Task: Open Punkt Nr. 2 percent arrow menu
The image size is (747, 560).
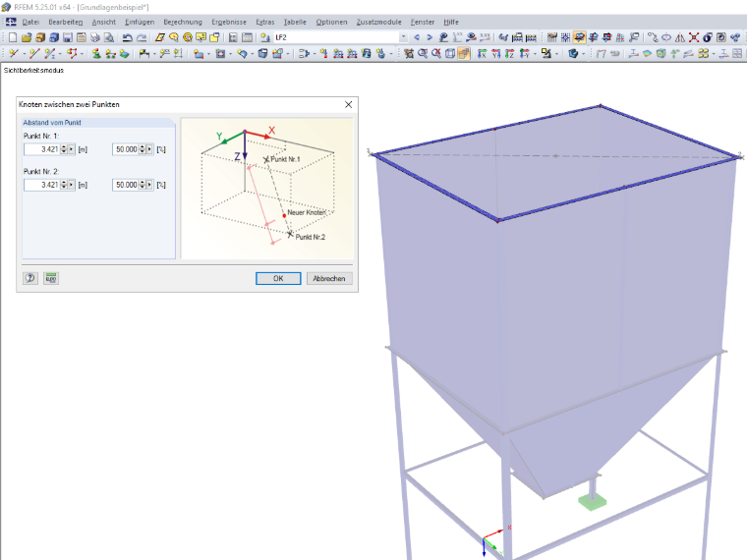Action: [x=150, y=185]
